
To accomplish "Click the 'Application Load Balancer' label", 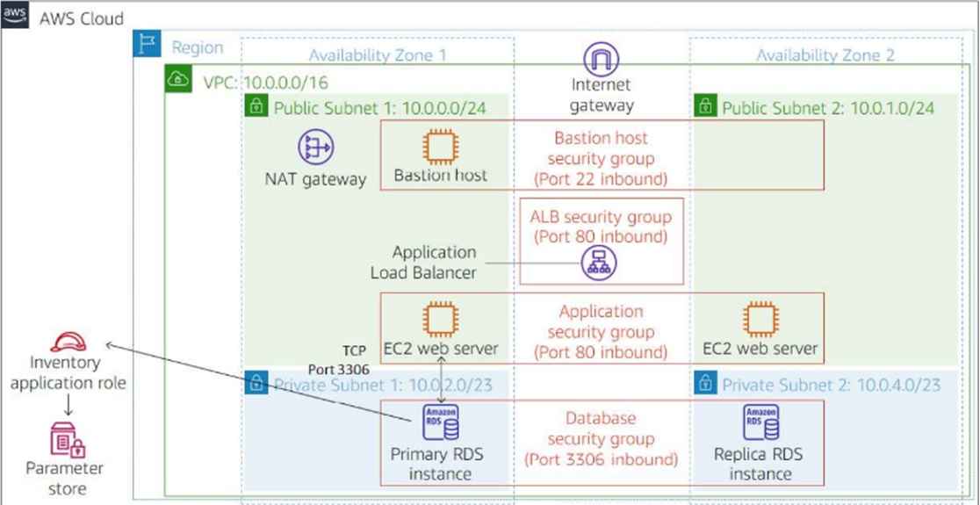I will click(423, 263).
